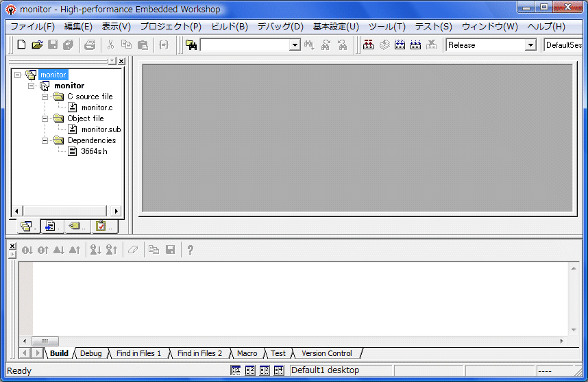This screenshot has height=382, width=588.
Task: Click the Save All icon
Action: tap(69, 45)
